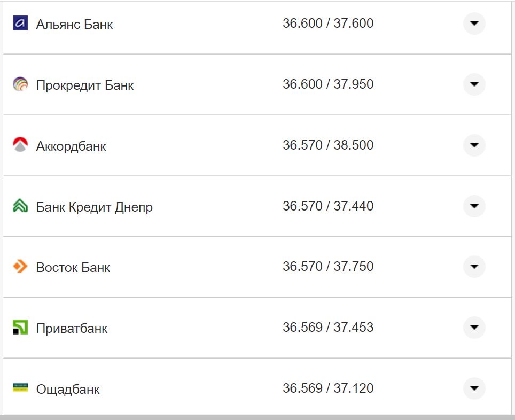
Task: Click the Приватбанк green logo icon
Action: point(20,328)
